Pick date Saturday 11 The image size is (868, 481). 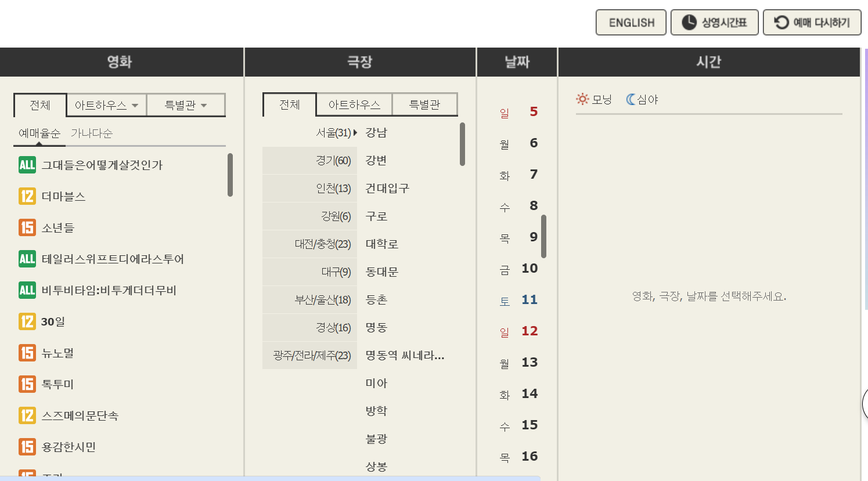tap(518, 299)
